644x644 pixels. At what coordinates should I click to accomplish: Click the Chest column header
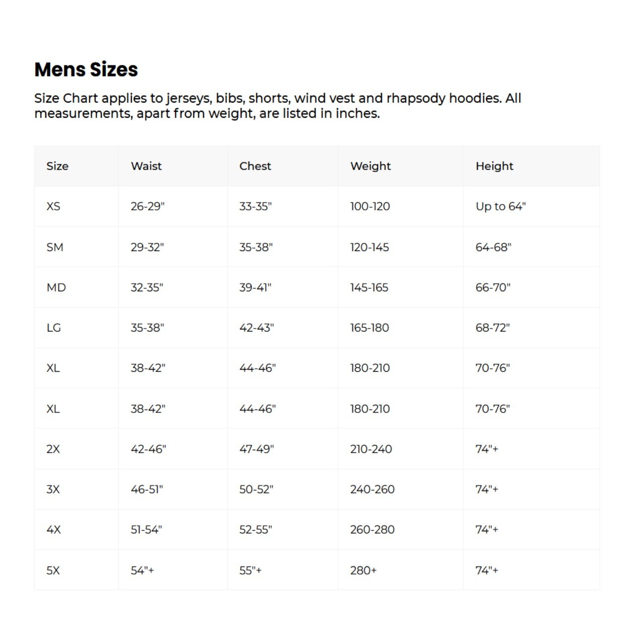click(255, 166)
